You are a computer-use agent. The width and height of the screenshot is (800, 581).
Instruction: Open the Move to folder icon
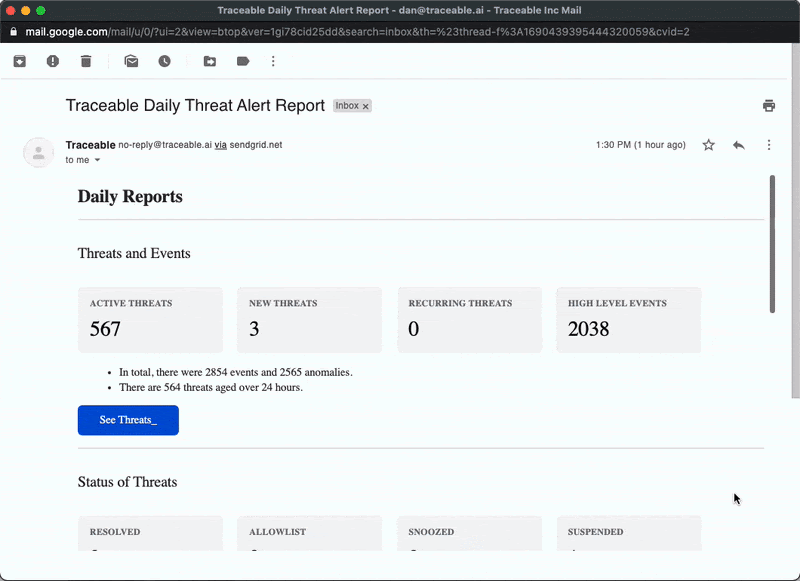tap(210, 61)
